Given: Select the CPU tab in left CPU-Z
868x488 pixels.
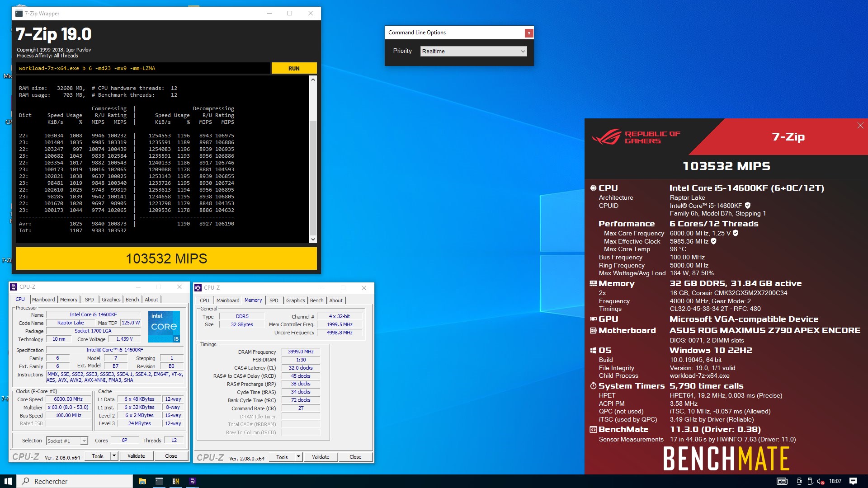Looking at the screenshot, I should [x=20, y=300].
